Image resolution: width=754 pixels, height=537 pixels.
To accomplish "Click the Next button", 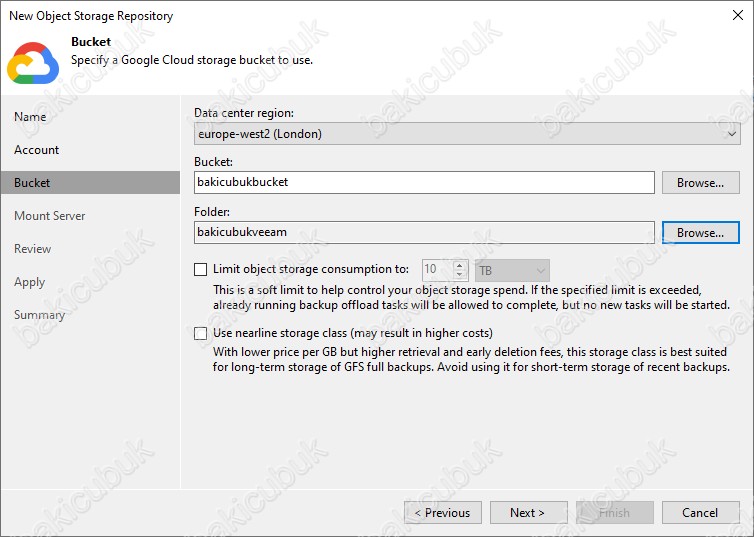I will tap(528, 513).
